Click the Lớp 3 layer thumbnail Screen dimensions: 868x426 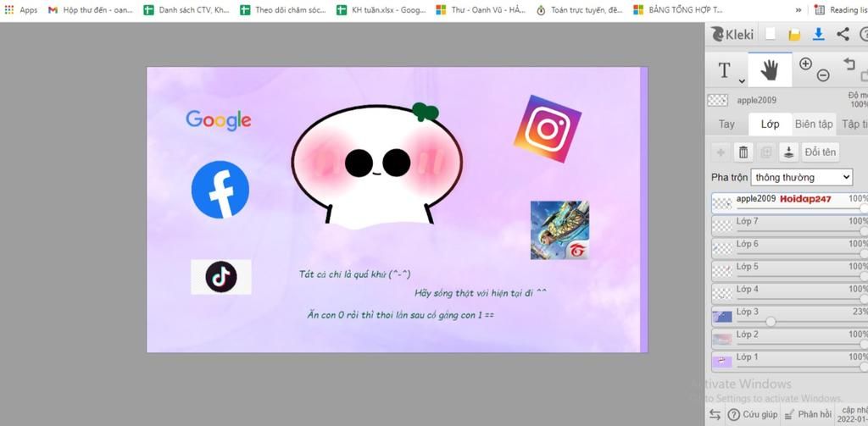[x=722, y=317]
